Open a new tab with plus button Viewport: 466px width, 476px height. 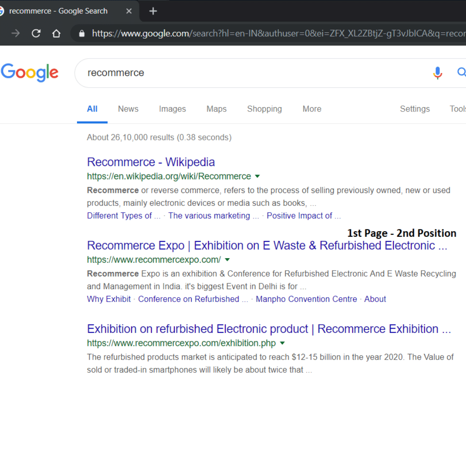[153, 11]
